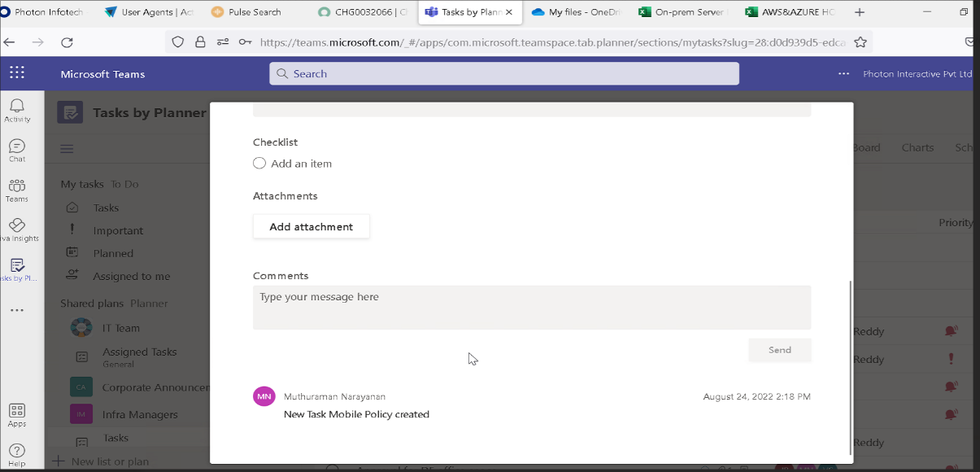Click the Send comment button
The image size is (980, 472).
pos(779,350)
